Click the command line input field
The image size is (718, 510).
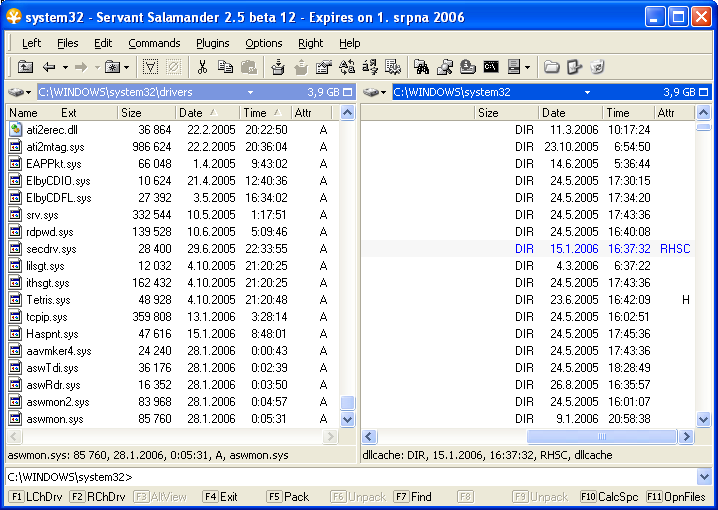point(352,477)
